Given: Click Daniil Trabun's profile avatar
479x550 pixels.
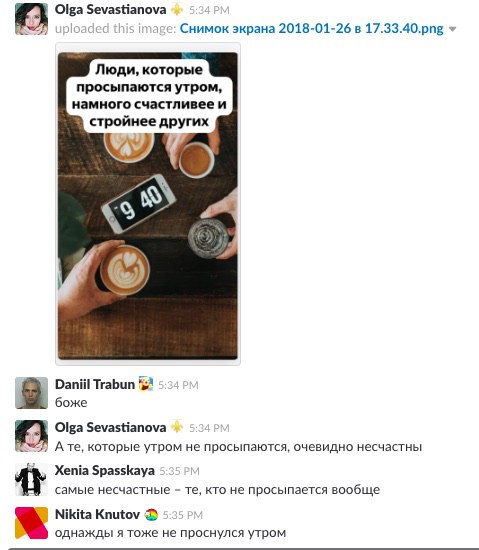Looking at the screenshot, I should pyautogui.click(x=31, y=393).
